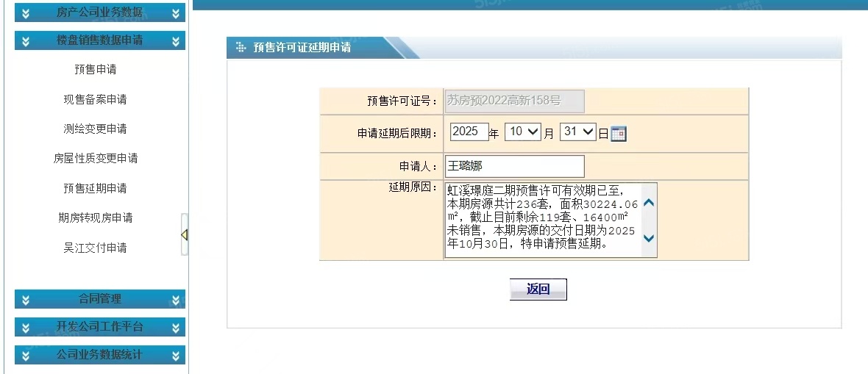Image resolution: width=868 pixels, height=374 pixels.
Task: Open the calendar date picker icon
Action: [x=619, y=133]
